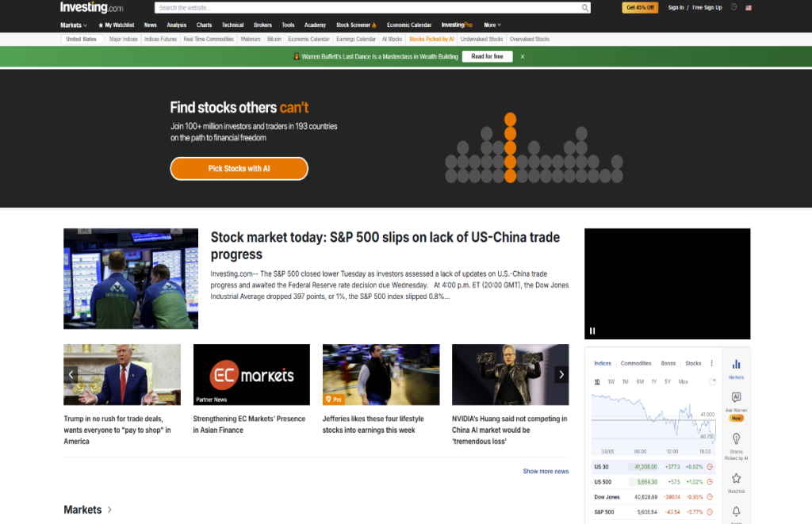Open the three-dot more options in market widget

[711, 363]
